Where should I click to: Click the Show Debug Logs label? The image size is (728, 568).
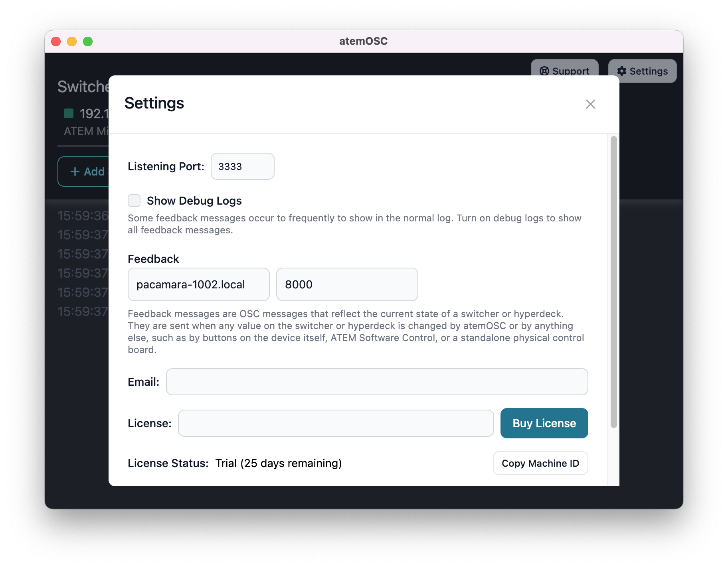pyautogui.click(x=194, y=201)
